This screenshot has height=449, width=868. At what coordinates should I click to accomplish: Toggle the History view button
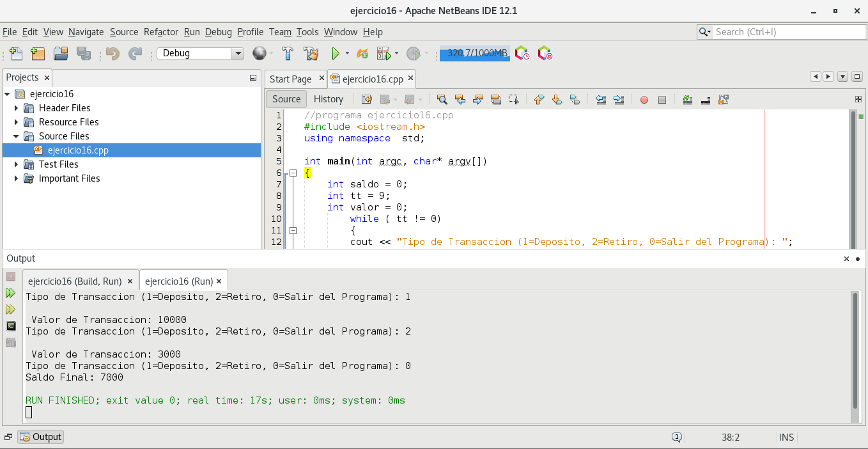click(x=329, y=99)
